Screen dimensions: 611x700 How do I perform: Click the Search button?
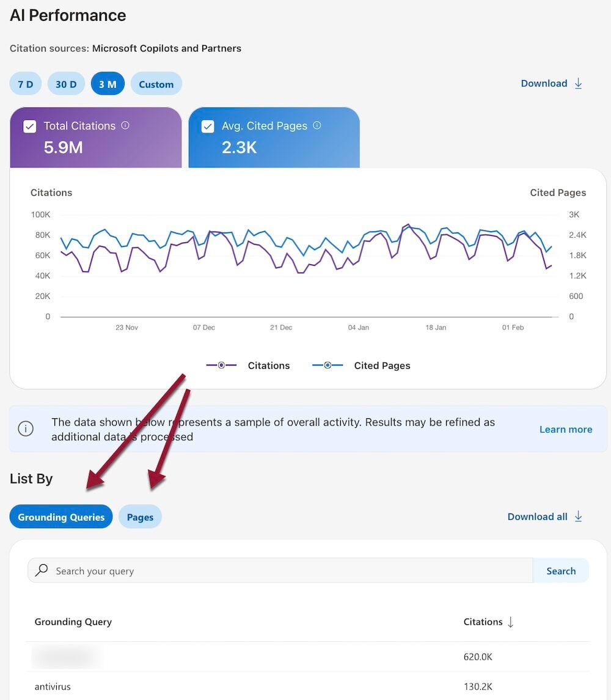click(x=560, y=570)
